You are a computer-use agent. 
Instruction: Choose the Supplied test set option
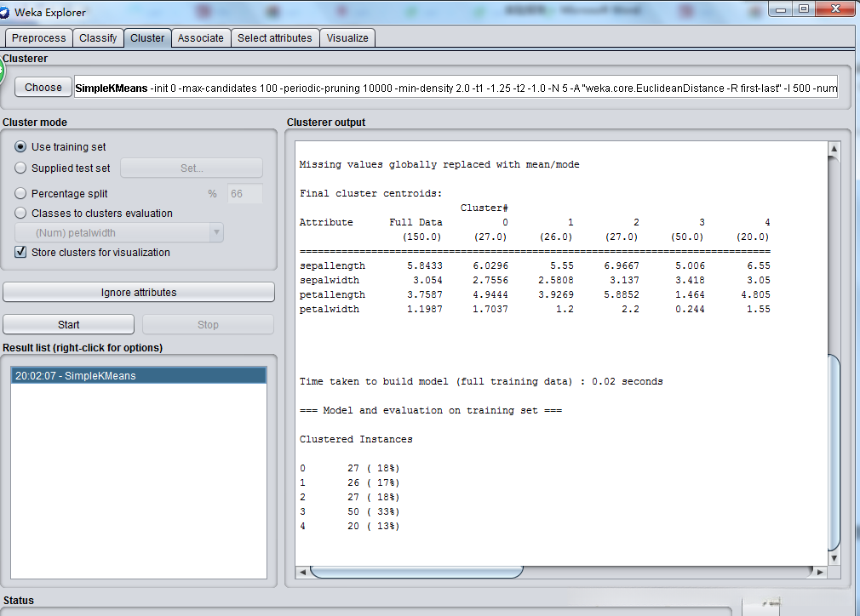[x=21, y=168]
